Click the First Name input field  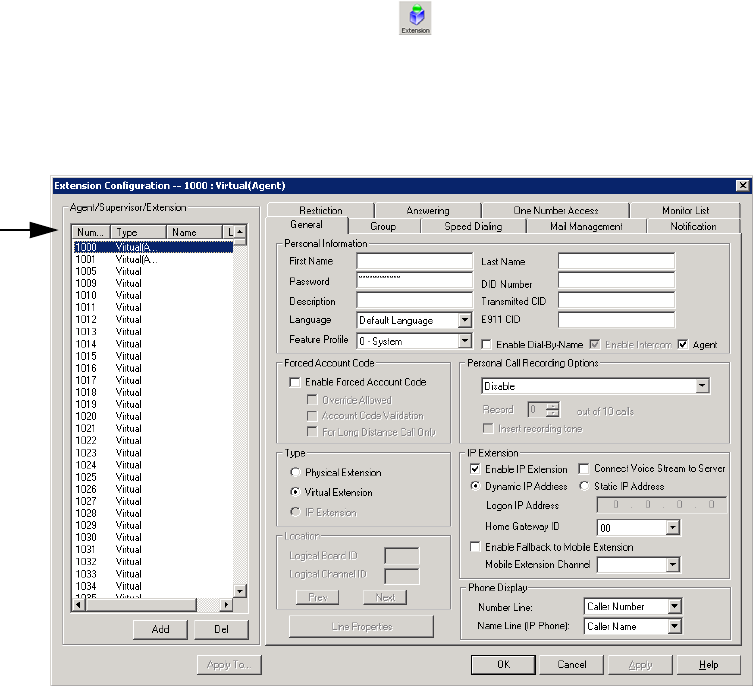click(414, 262)
